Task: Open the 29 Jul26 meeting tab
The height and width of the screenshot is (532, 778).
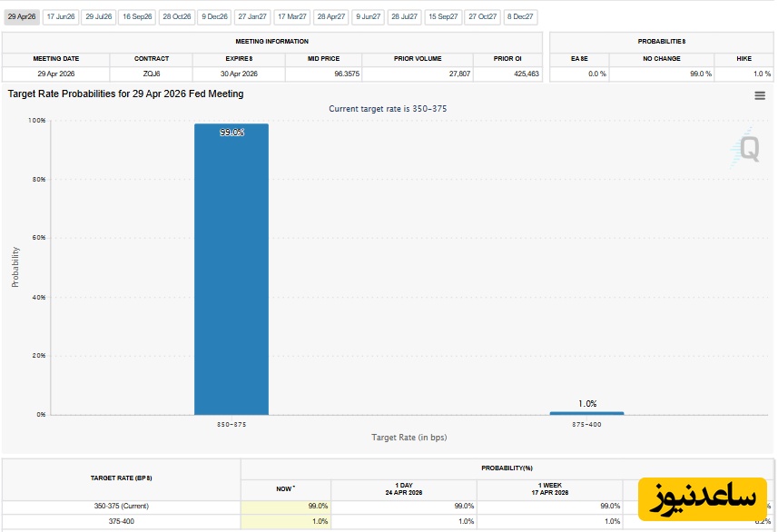Action: 99,16
